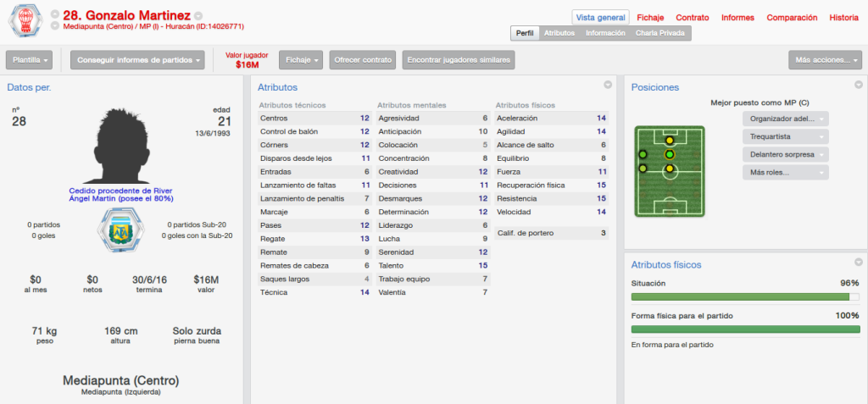
Task: Expand the Más acciones dropdown
Action: [x=826, y=60]
